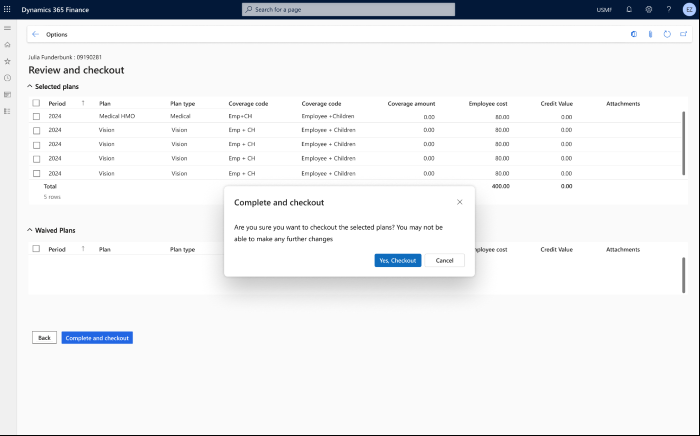This screenshot has height=436, width=700.
Task: Click Employee cost header in Selected plans
Action: [x=488, y=104]
